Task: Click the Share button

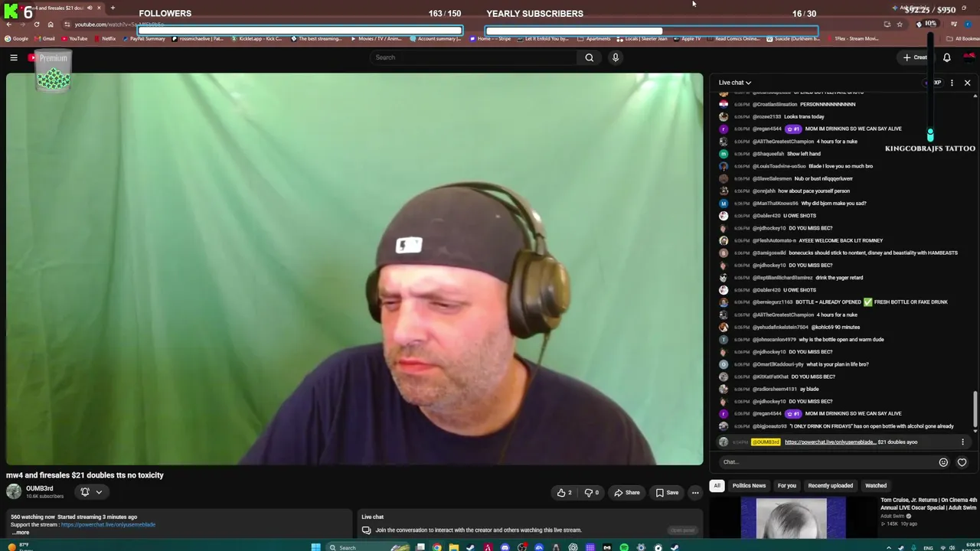Action: pyautogui.click(x=626, y=493)
